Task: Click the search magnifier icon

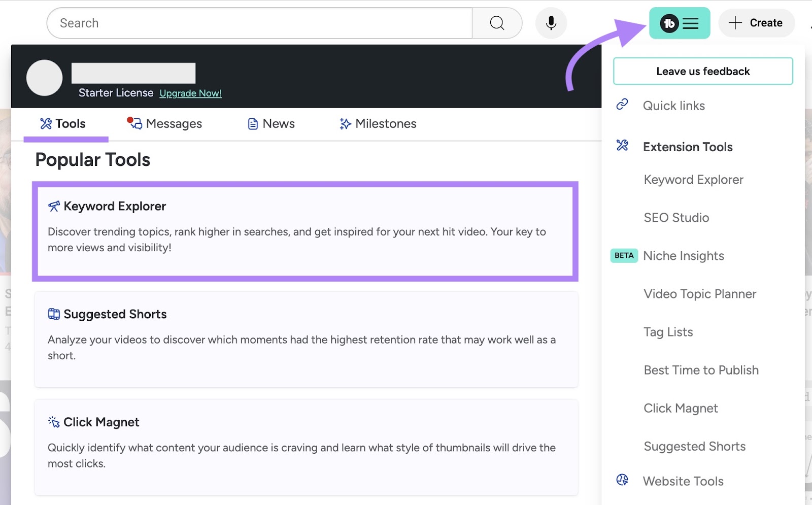Action: click(496, 23)
